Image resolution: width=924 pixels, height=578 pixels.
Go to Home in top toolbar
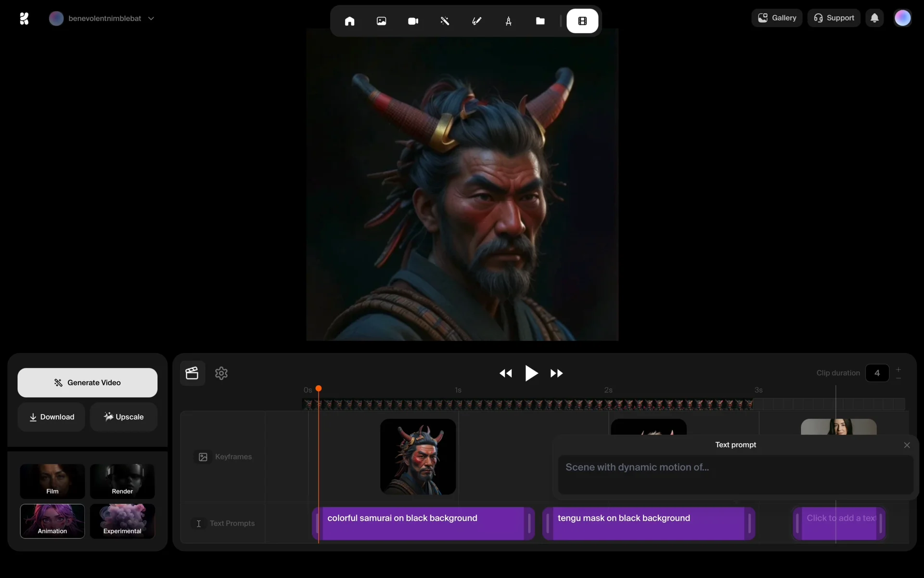coord(349,21)
